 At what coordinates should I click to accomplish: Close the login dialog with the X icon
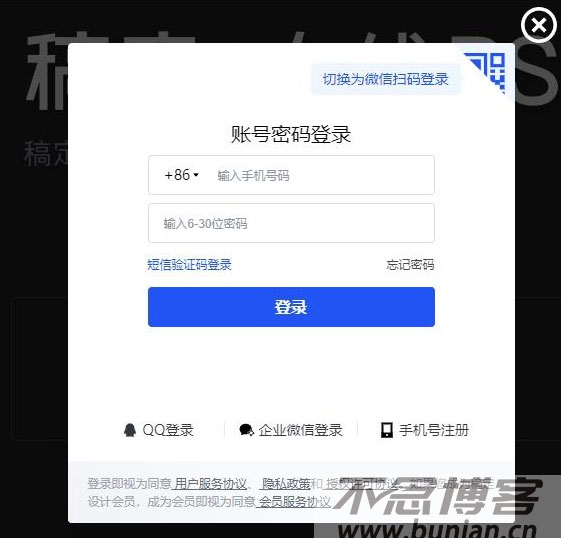tap(538, 25)
